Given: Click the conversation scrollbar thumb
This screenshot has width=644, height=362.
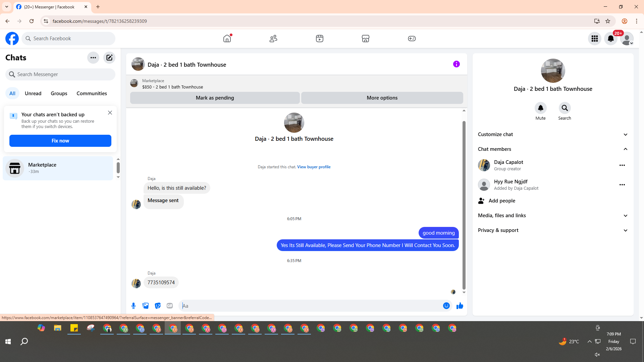Looking at the screenshot, I should [x=464, y=204].
